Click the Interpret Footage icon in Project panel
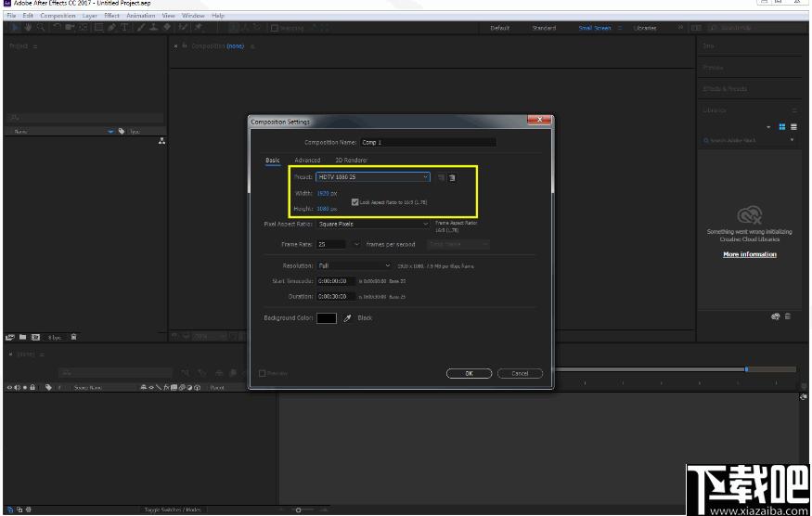The width and height of the screenshot is (812, 516). (x=10, y=337)
